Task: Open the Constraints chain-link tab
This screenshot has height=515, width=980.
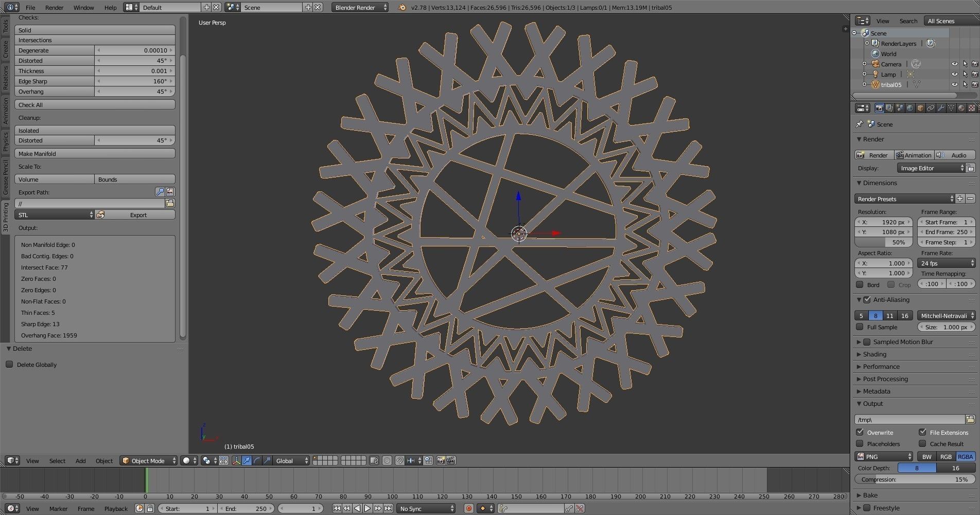Action: [x=931, y=108]
